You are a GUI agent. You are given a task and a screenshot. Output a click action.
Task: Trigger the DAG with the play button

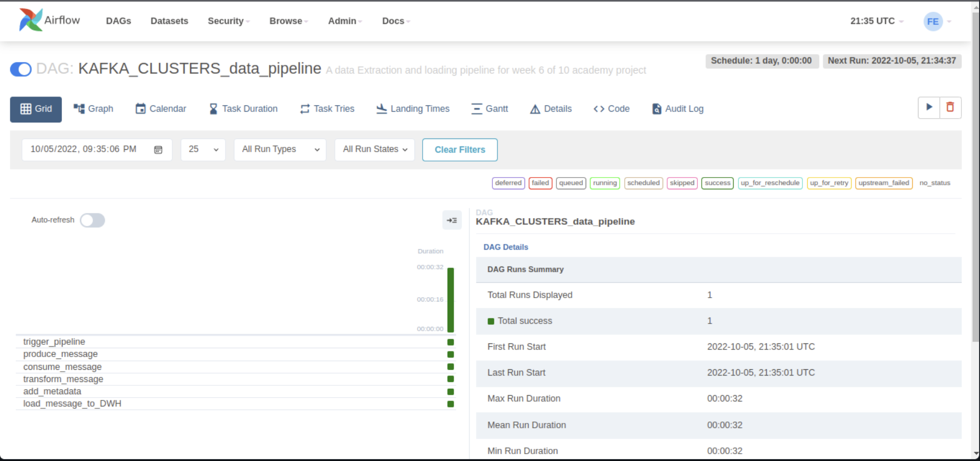[929, 107]
